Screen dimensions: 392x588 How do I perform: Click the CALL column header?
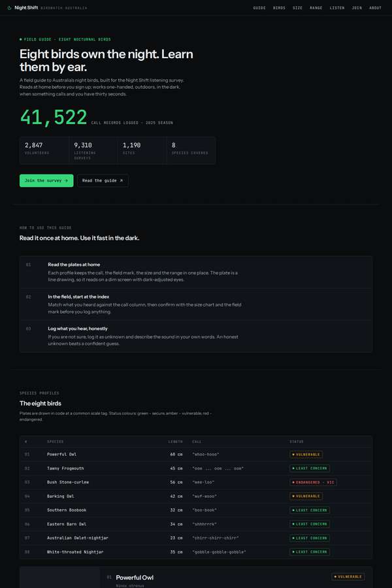pyautogui.click(x=197, y=442)
